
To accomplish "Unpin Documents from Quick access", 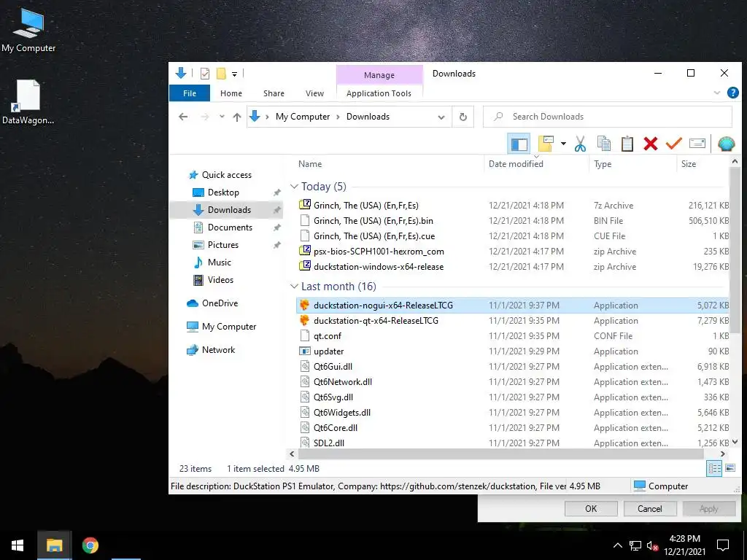I will [x=276, y=227].
